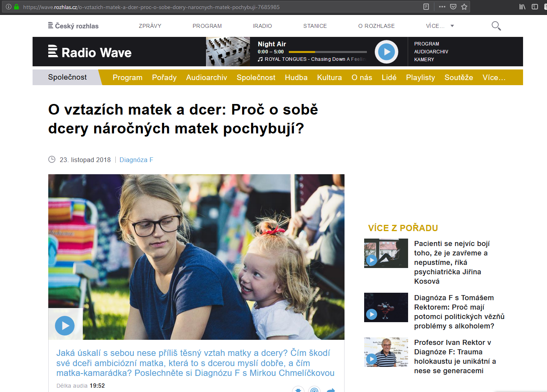The image size is (547, 392).
Task: Open the Playlisty menu item
Action: tap(420, 77)
